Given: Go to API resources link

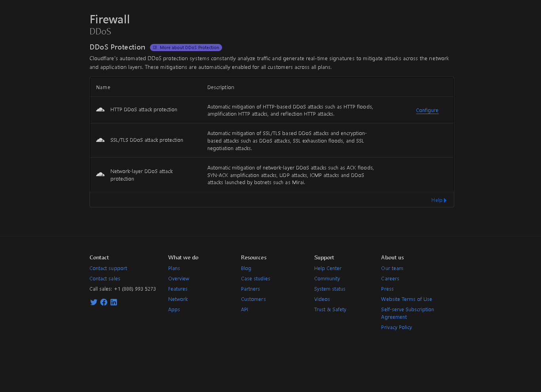Looking at the screenshot, I should click(245, 310).
